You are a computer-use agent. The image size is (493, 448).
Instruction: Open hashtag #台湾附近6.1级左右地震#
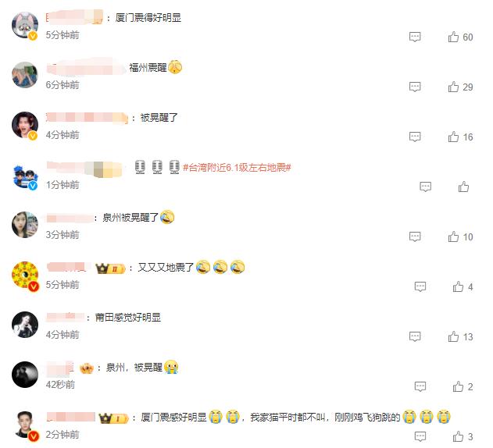[237, 168]
